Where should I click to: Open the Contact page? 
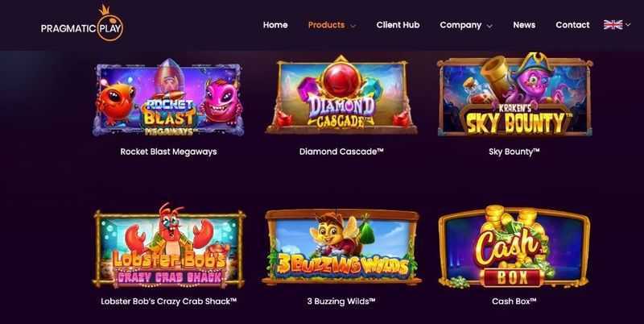[x=572, y=25]
